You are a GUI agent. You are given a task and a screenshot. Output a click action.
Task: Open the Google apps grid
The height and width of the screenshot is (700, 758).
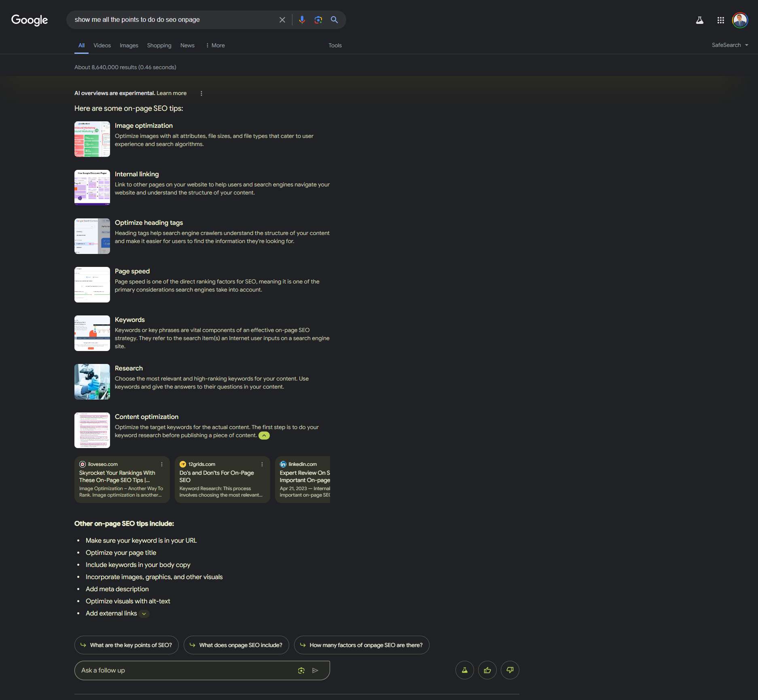pos(720,20)
